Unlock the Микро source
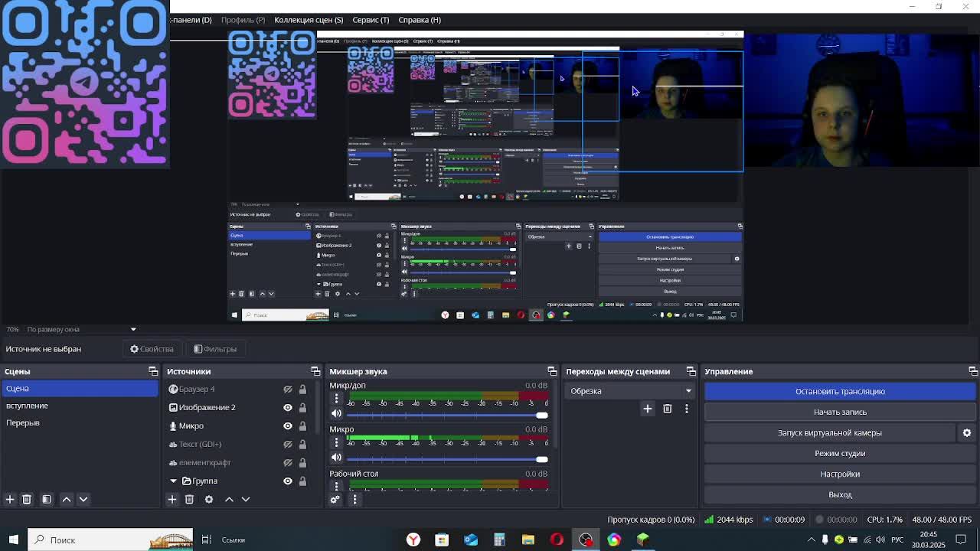This screenshot has width=980, height=551. [x=302, y=425]
